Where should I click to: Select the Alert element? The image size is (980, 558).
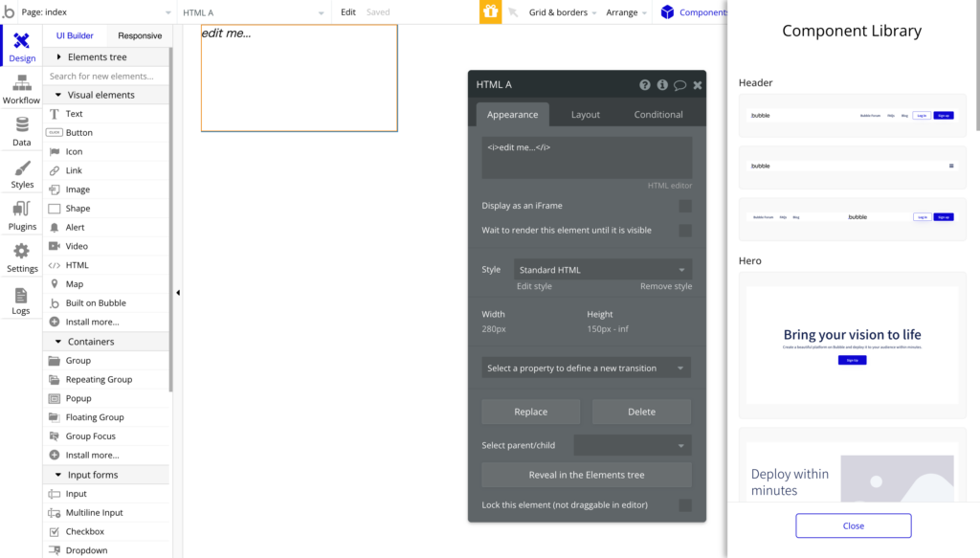(107, 227)
